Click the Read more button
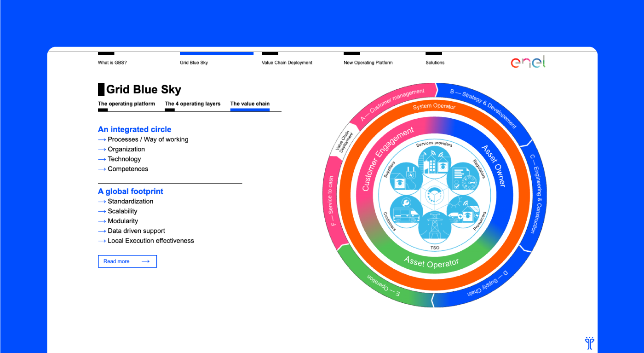The width and height of the screenshot is (644, 353). pos(127,261)
